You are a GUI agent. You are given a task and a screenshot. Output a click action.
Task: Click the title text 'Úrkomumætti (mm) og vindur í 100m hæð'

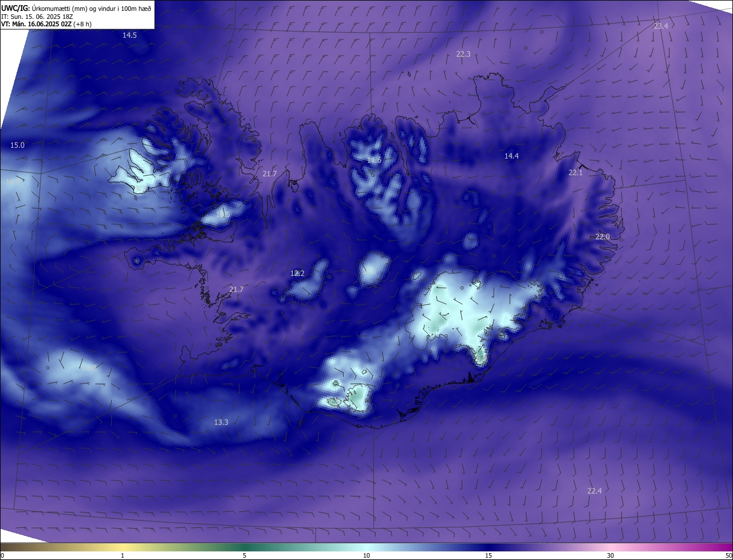(91, 8)
